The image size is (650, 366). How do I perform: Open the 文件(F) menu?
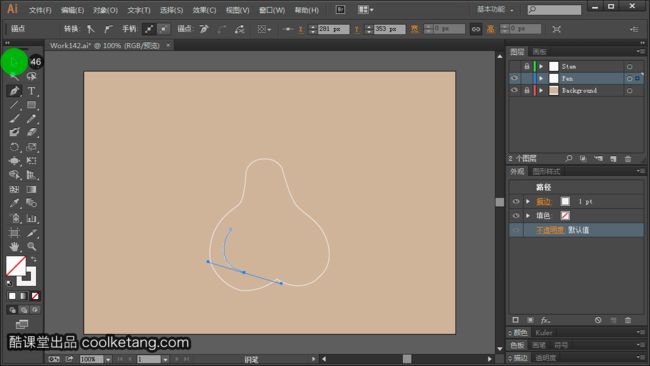click(x=40, y=10)
